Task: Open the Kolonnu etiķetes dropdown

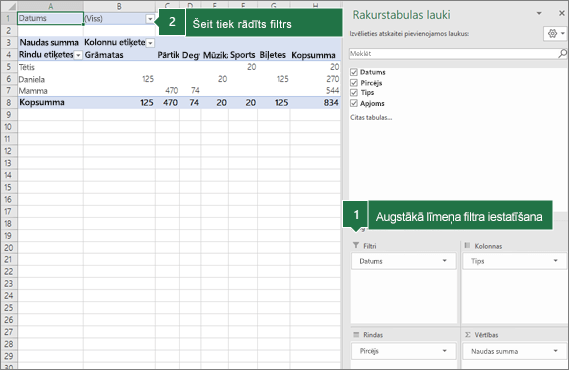Action: tap(150, 43)
